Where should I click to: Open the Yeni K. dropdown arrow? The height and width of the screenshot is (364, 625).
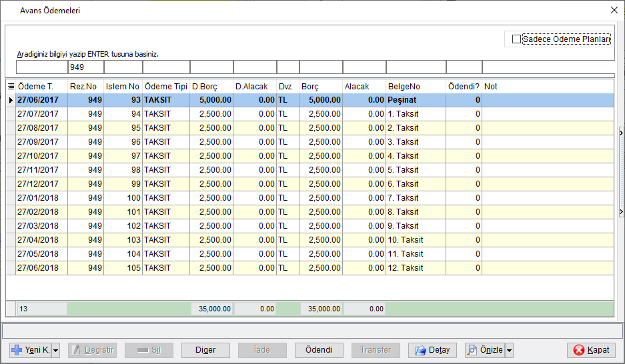point(56,350)
